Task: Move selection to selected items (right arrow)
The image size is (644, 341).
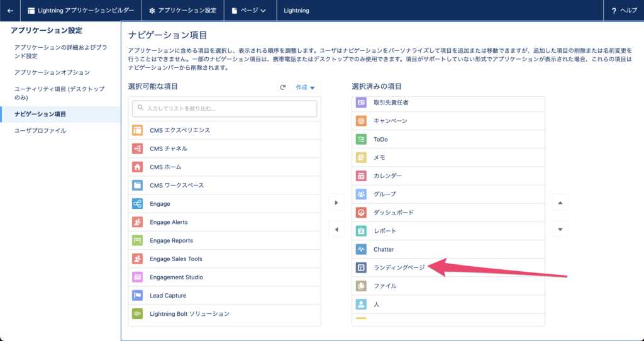Action: (x=336, y=203)
